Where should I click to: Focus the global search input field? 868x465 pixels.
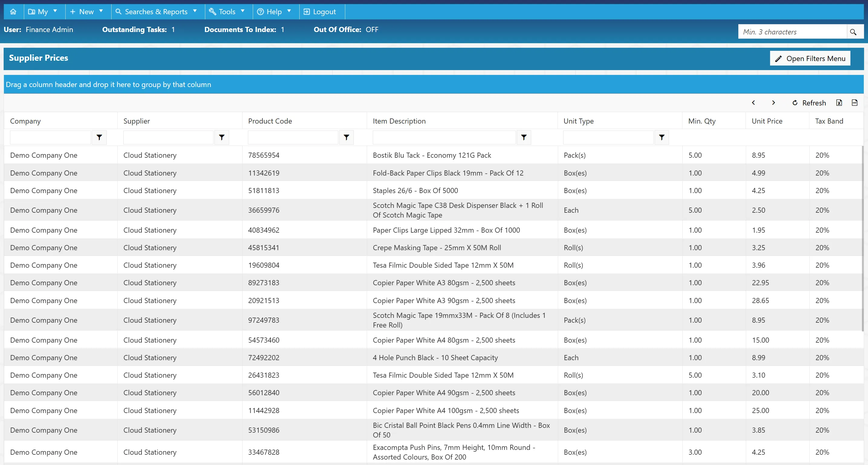pyautogui.click(x=792, y=32)
